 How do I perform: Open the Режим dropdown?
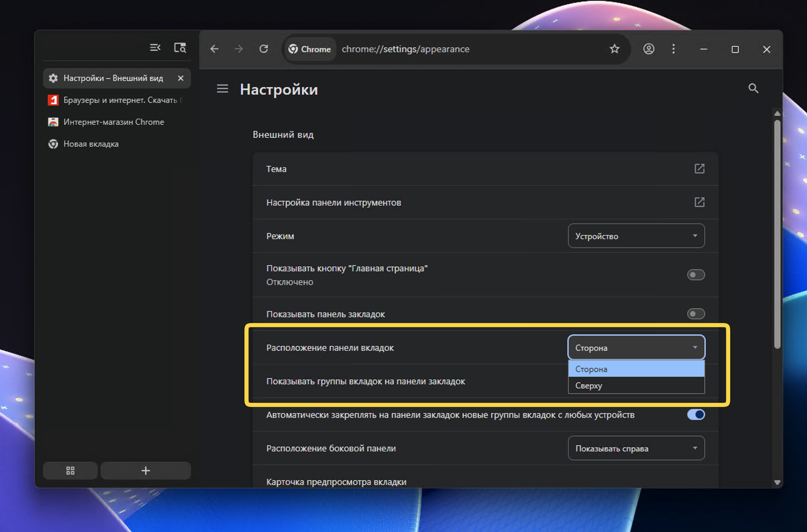point(636,236)
